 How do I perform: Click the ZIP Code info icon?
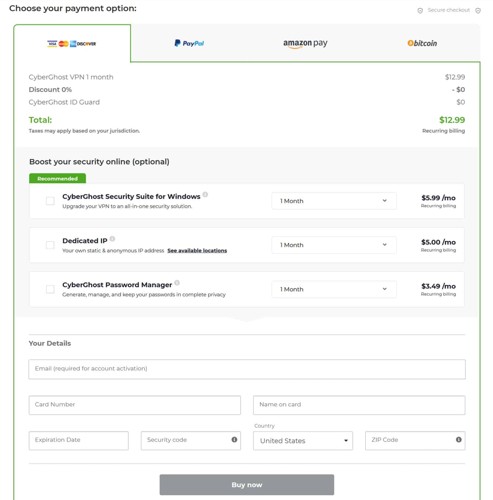pos(459,440)
